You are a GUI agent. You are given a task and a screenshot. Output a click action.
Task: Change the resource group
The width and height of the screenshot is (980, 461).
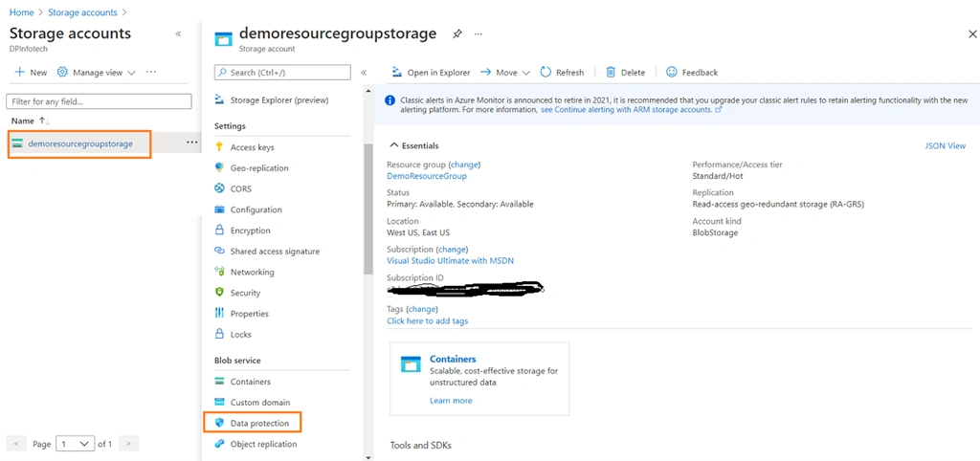coord(464,165)
